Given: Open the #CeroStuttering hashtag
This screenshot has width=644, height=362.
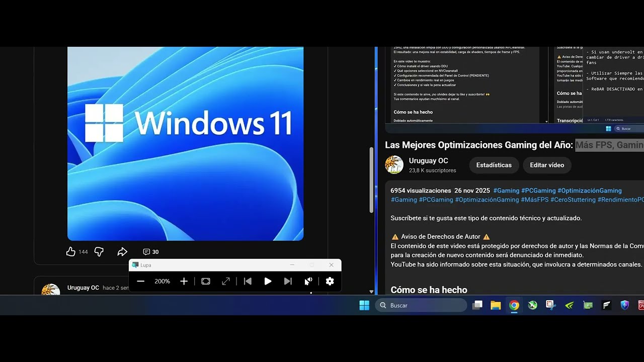Looking at the screenshot, I should (573, 200).
